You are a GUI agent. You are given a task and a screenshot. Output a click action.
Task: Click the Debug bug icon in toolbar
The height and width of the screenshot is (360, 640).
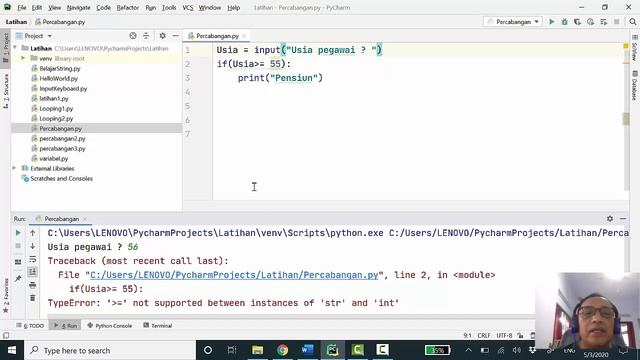(x=564, y=22)
